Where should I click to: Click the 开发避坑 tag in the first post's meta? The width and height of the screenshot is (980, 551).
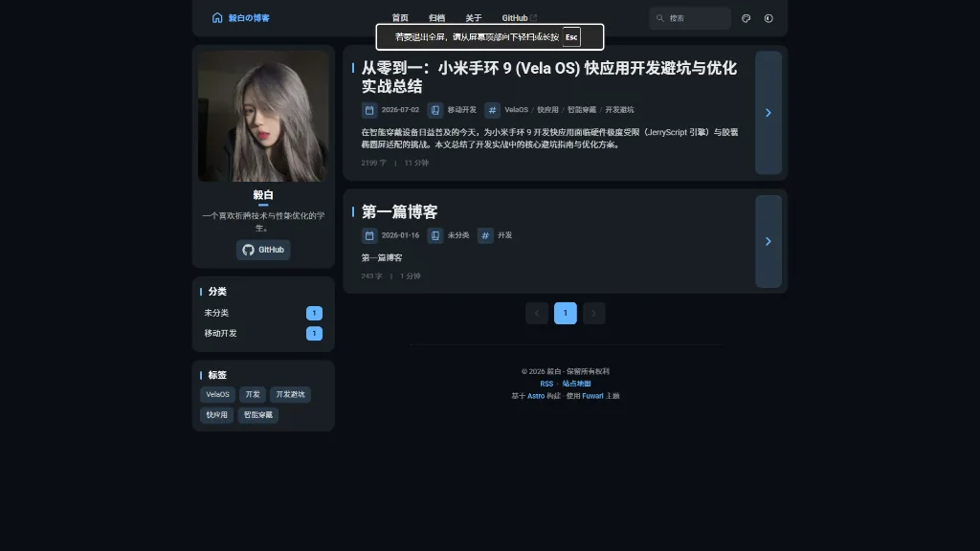pos(619,110)
